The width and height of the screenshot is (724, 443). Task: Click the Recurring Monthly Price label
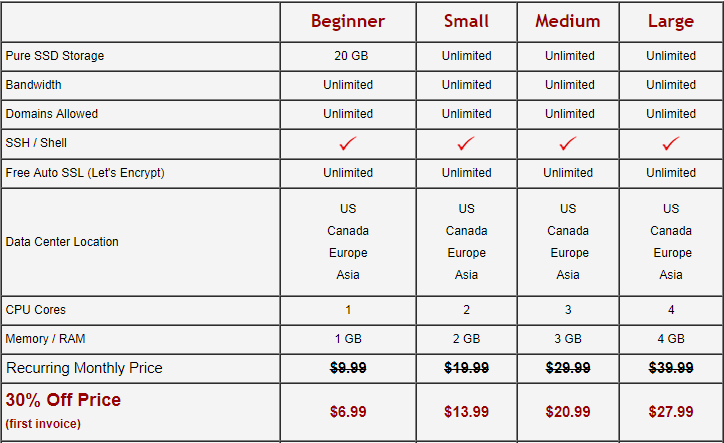[x=84, y=368]
